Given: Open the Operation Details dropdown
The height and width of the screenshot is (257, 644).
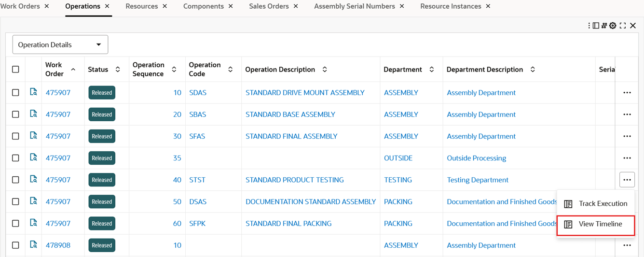Looking at the screenshot, I should [60, 44].
